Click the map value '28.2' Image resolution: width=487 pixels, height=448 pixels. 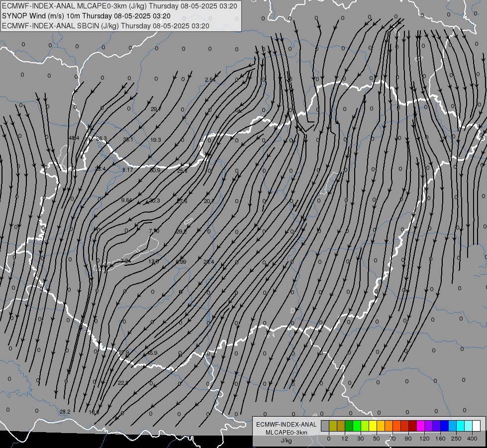pos(65,412)
